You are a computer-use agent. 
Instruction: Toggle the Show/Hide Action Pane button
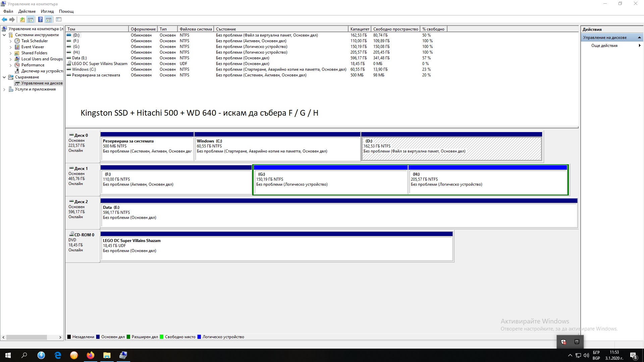tap(49, 19)
